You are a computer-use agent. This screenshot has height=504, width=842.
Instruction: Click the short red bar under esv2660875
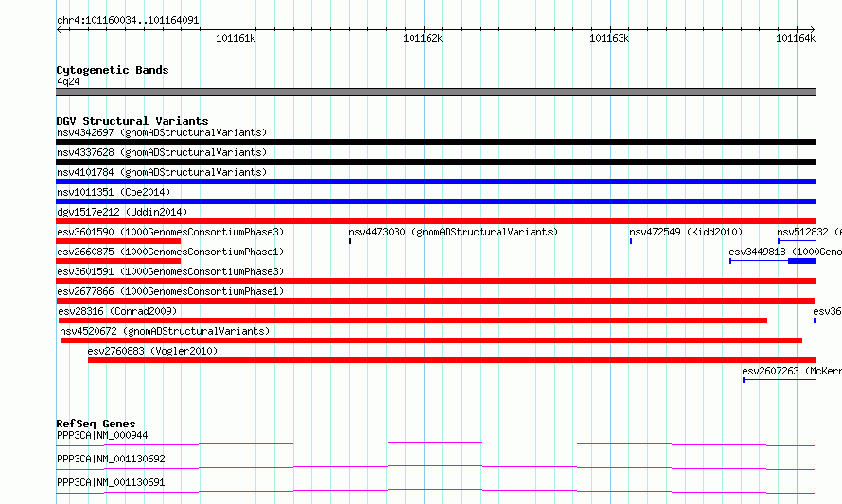point(118,261)
